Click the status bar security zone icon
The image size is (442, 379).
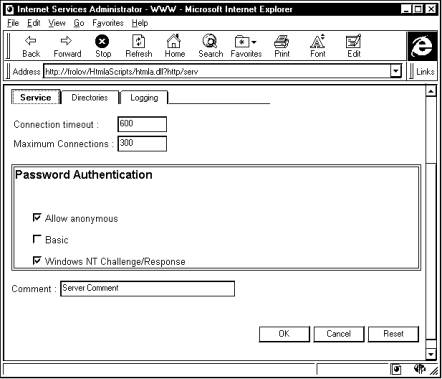point(396,369)
